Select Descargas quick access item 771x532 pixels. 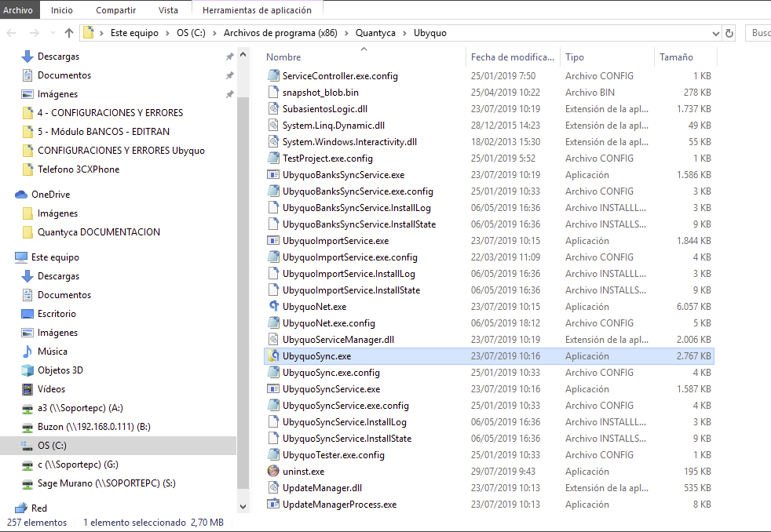58,56
